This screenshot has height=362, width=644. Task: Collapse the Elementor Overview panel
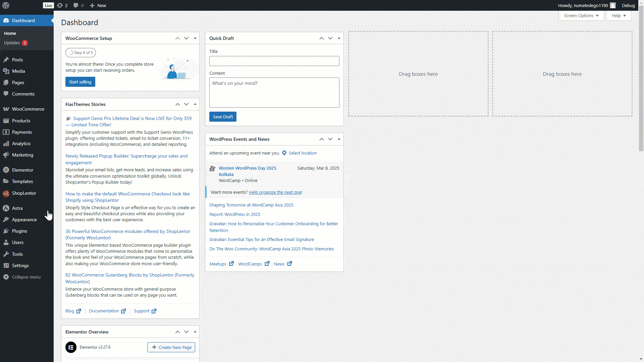195,331
